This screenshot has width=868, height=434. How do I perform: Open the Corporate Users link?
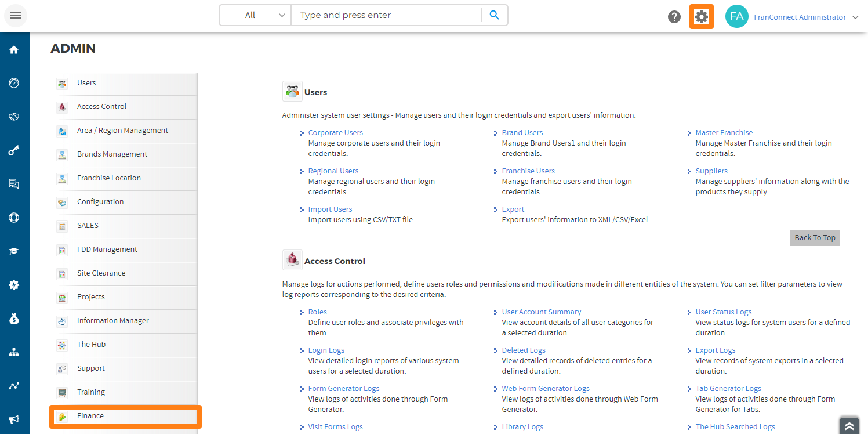point(335,133)
